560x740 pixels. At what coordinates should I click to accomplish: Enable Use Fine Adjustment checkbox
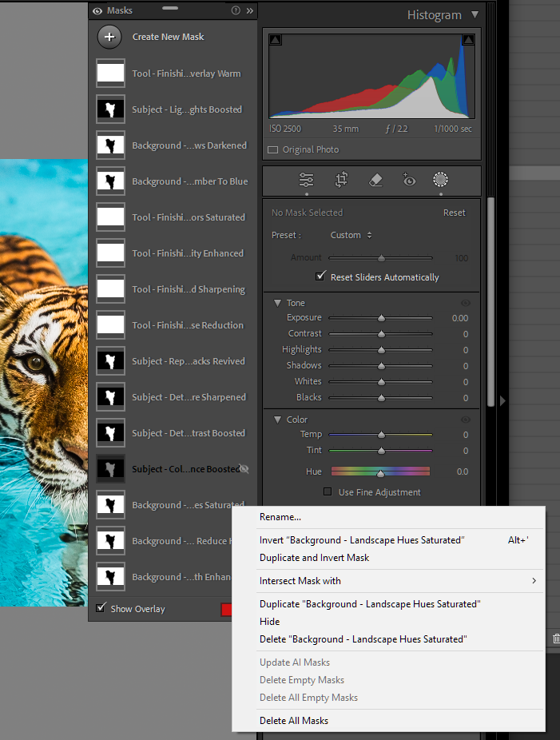point(328,492)
